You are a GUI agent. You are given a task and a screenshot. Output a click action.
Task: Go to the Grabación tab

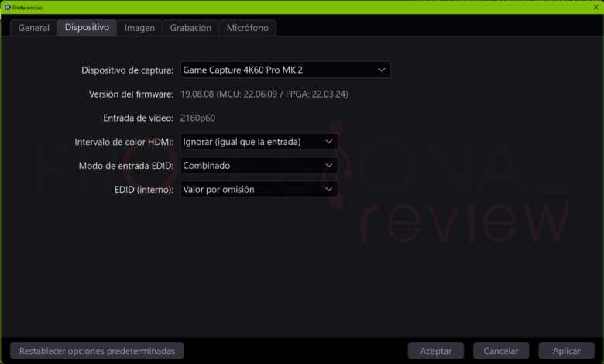[x=190, y=28]
